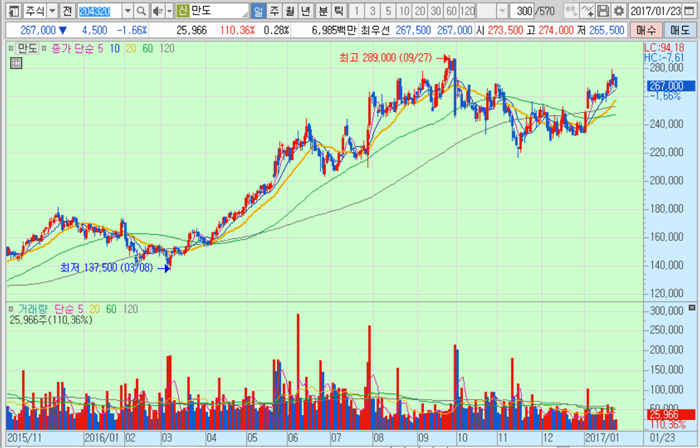Open the calendar date picker icon

pyautogui.click(x=689, y=10)
